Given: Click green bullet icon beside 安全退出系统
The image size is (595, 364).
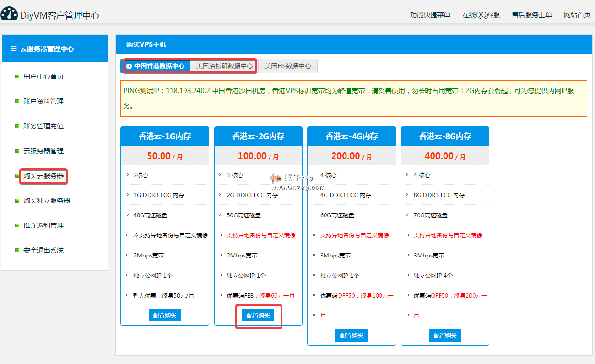Looking at the screenshot, I should [x=17, y=250].
